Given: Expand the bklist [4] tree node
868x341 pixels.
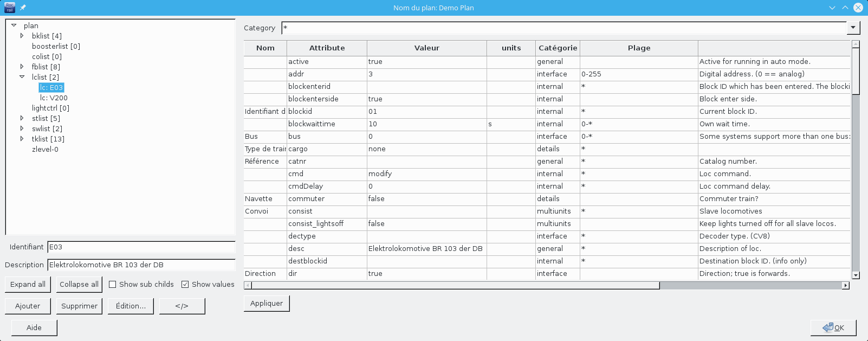Looking at the screenshot, I should 22,36.
